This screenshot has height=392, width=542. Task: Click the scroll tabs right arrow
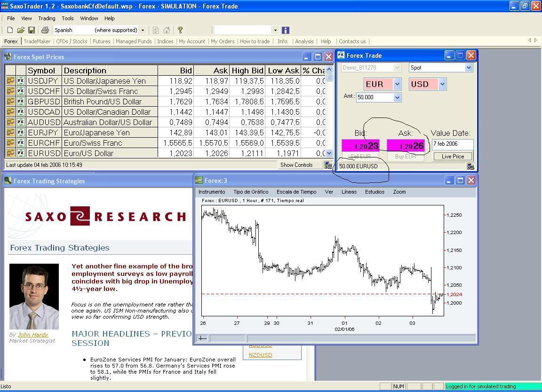536,40
